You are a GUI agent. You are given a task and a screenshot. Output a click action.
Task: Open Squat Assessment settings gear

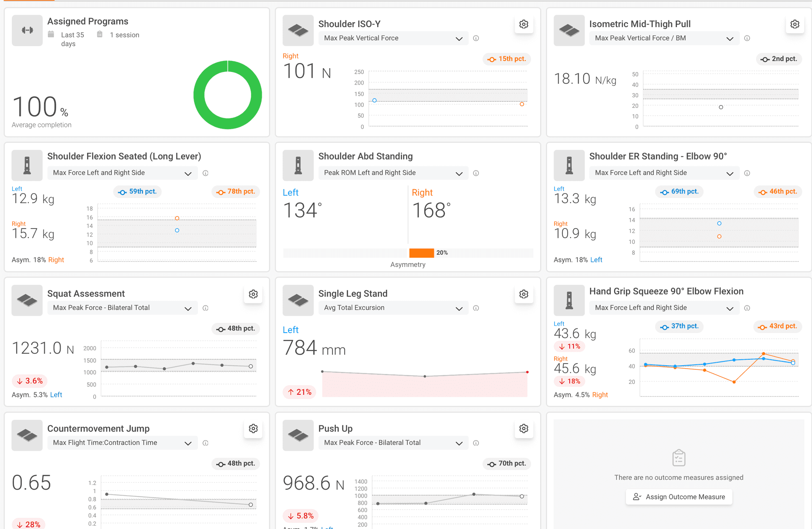(253, 294)
